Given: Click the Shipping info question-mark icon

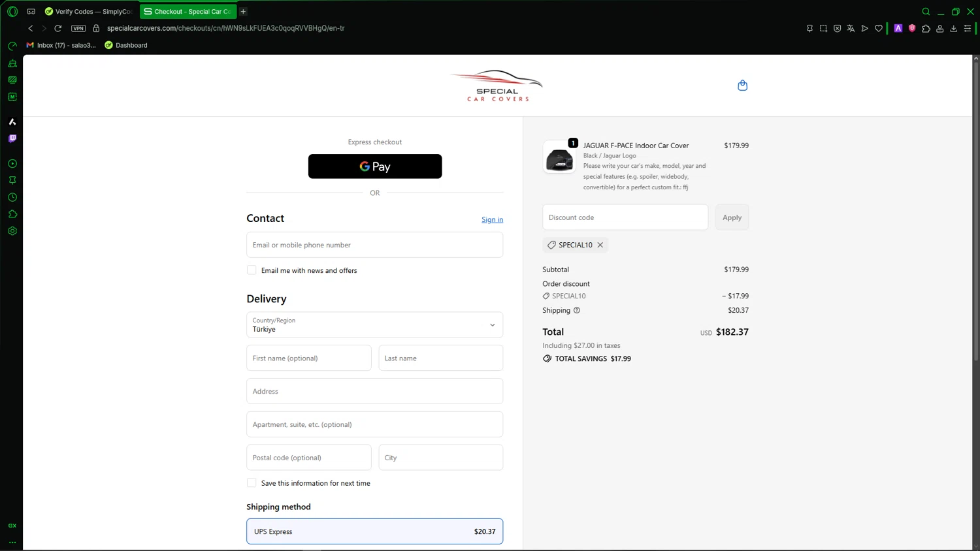Looking at the screenshot, I should tap(577, 310).
